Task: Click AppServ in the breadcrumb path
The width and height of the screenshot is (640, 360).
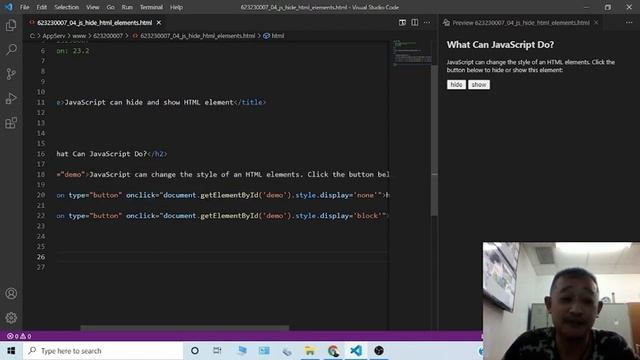Action: tap(53, 36)
